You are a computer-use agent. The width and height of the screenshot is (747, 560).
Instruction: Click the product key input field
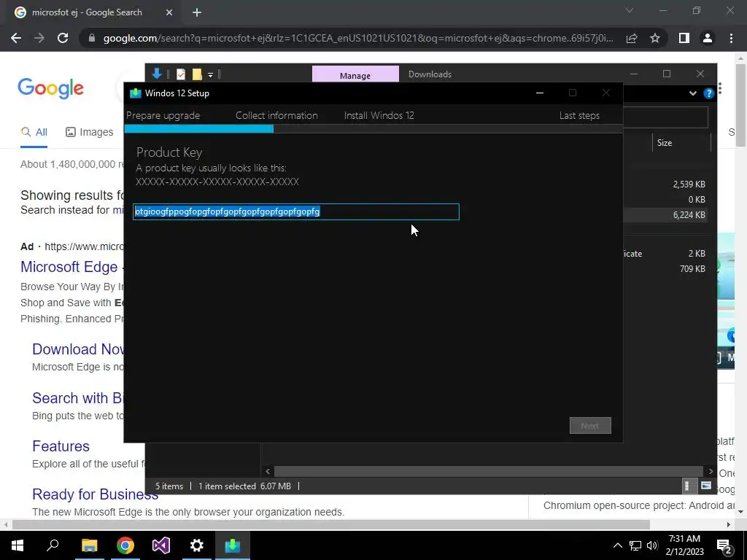click(x=296, y=212)
